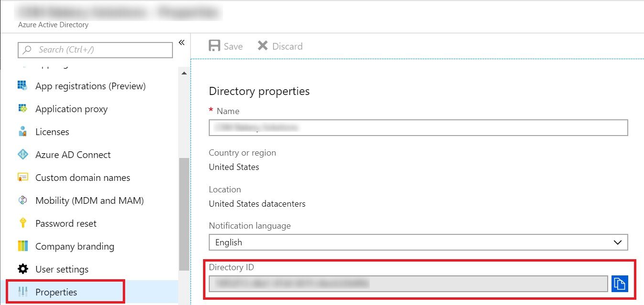Click the Custom domain names certificate icon
Image resolution: width=644 pixels, height=305 pixels.
pyautogui.click(x=22, y=178)
